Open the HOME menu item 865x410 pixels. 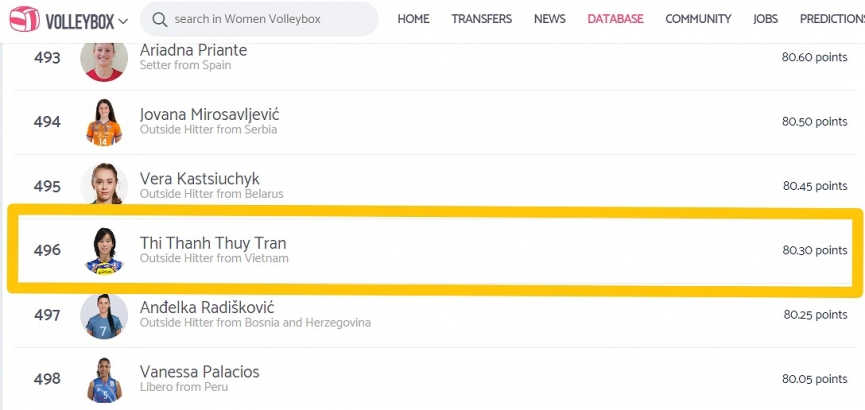[x=413, y=19]
